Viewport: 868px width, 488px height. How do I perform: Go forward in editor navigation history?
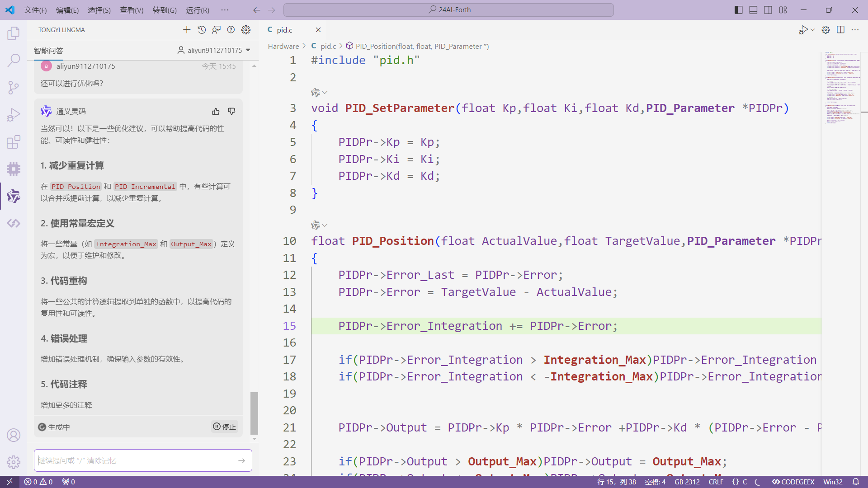(272, 10)
